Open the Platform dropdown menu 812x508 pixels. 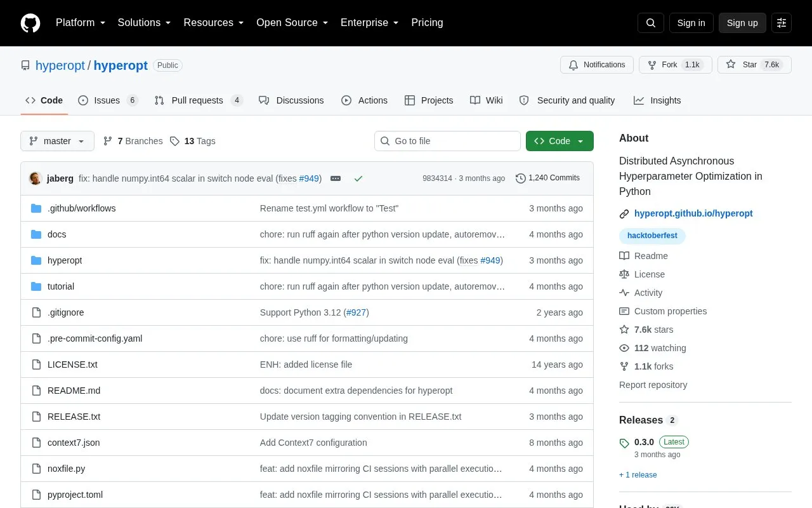coord(81,23)
